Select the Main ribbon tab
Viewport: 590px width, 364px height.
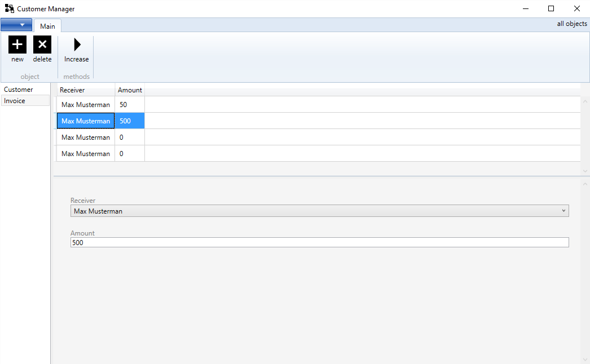tap(47, 26)
